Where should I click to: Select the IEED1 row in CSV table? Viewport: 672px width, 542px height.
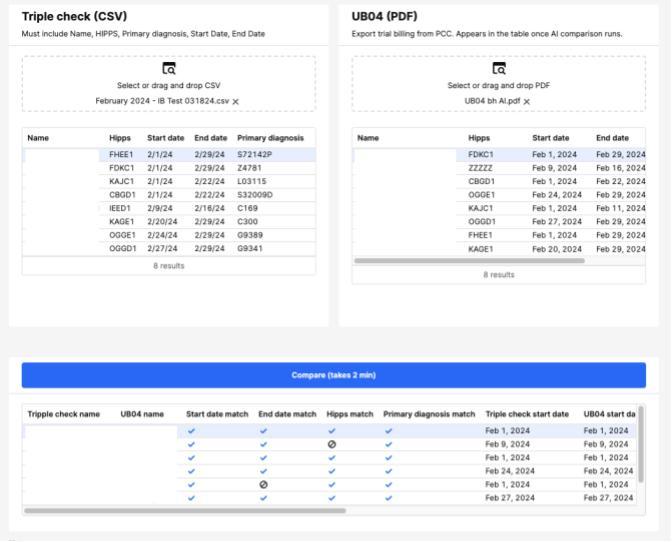click(x=169, y=208)
